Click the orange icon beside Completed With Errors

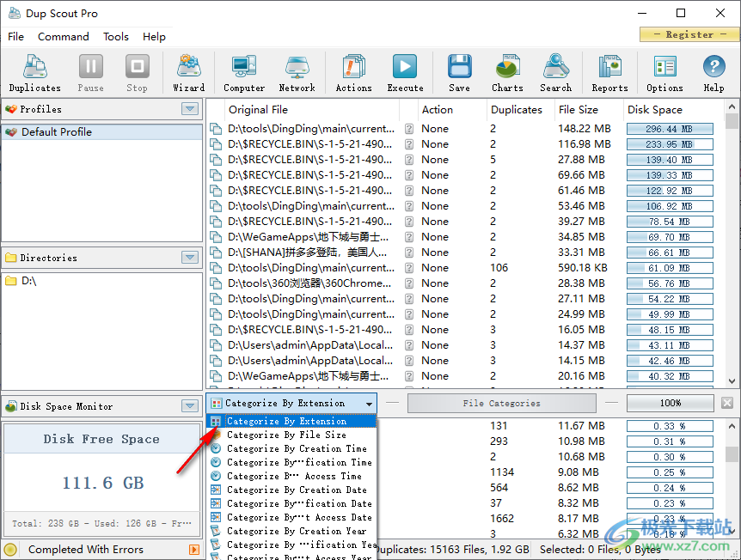(x=193, y=549)
